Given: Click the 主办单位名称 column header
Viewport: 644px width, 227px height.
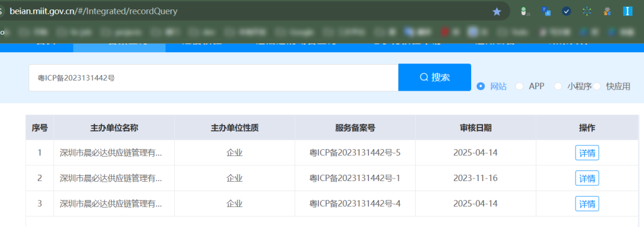Looking at the screenshot, I should 114,128.
